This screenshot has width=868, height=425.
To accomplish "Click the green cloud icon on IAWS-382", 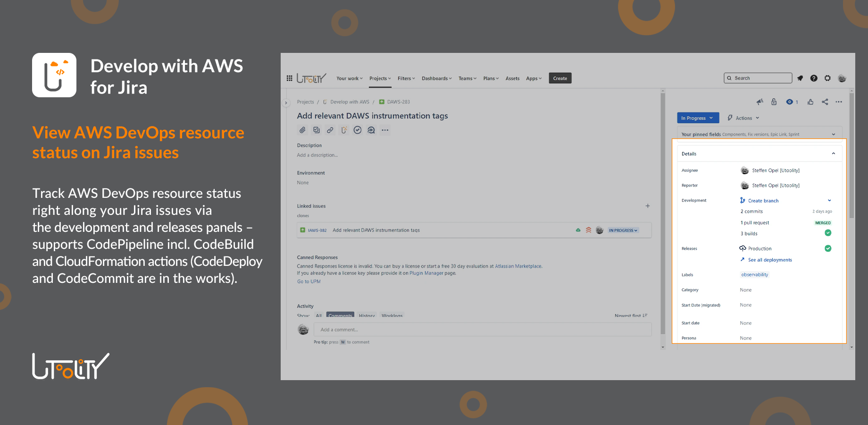I will point(578,230).
